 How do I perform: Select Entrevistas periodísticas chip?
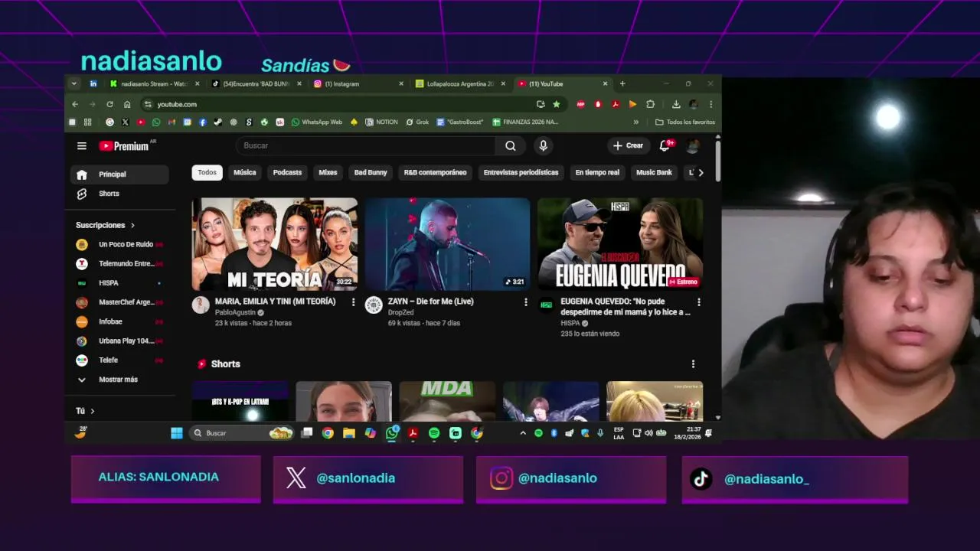521,172
